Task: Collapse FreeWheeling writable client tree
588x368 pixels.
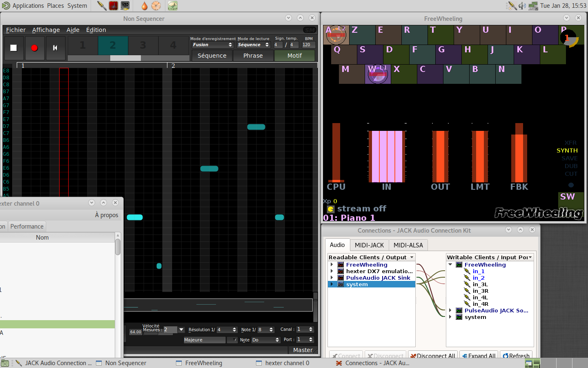Action: click(x=450, y=265)
